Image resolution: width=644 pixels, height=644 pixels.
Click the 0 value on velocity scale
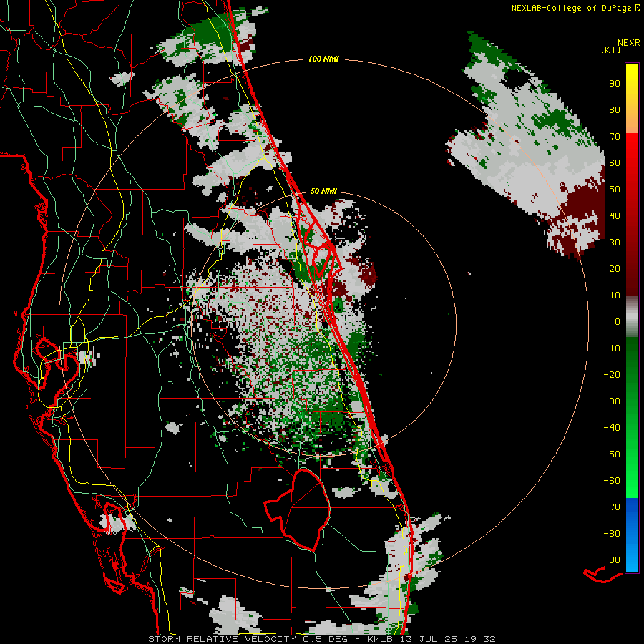[618, 321]
